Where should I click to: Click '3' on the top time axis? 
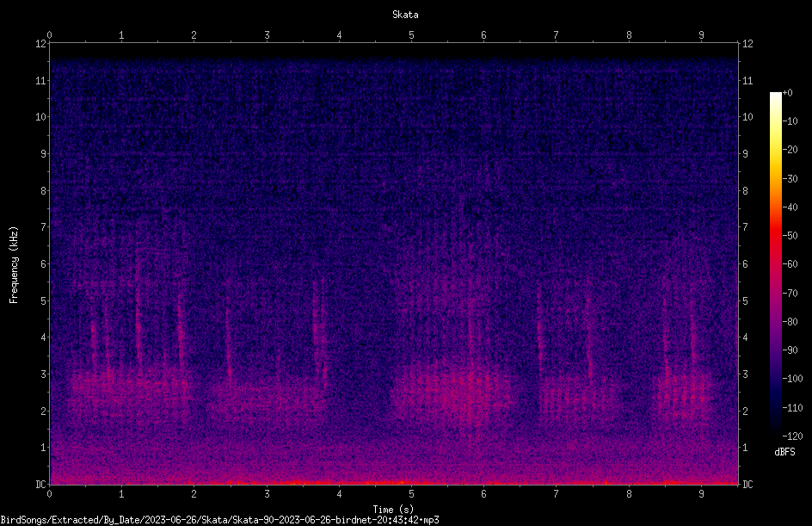(x=267, y=35)
